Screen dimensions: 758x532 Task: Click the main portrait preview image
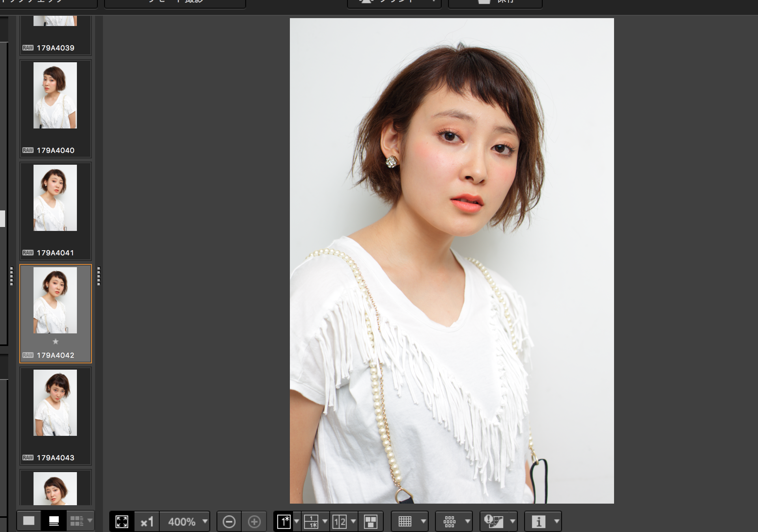tap(452, 261)
